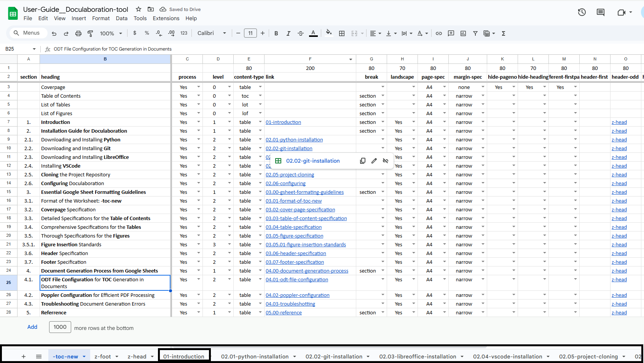644x363 pixels.
Task: Open comments panel icon
Action: pyautogui.click(x=601, y=12)
